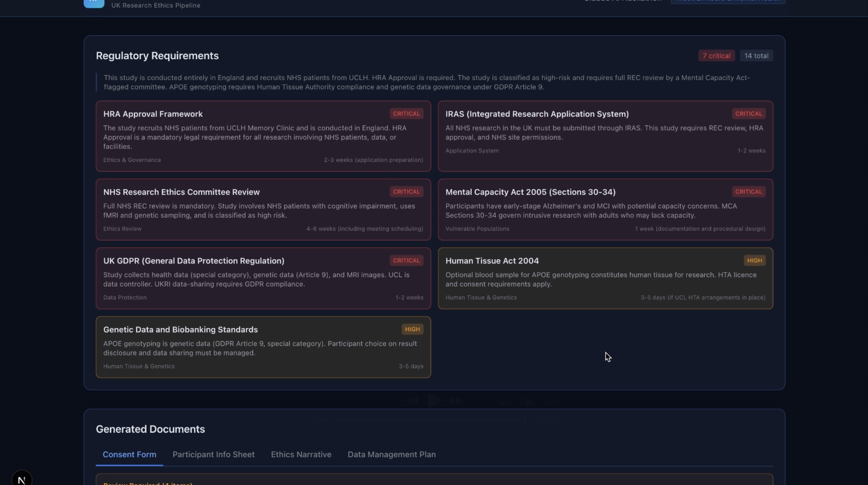
Task: Open the HRA Approval Framework card
Action: click(263, 136)
